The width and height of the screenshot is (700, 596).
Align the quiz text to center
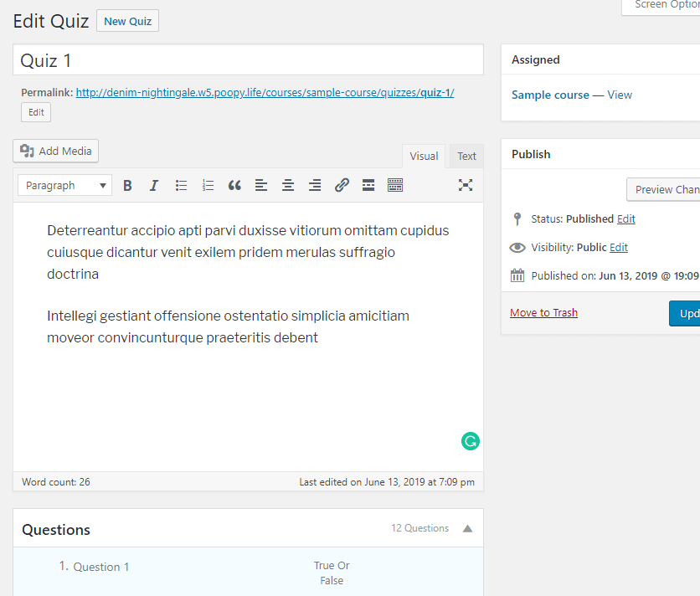point(288,185)
